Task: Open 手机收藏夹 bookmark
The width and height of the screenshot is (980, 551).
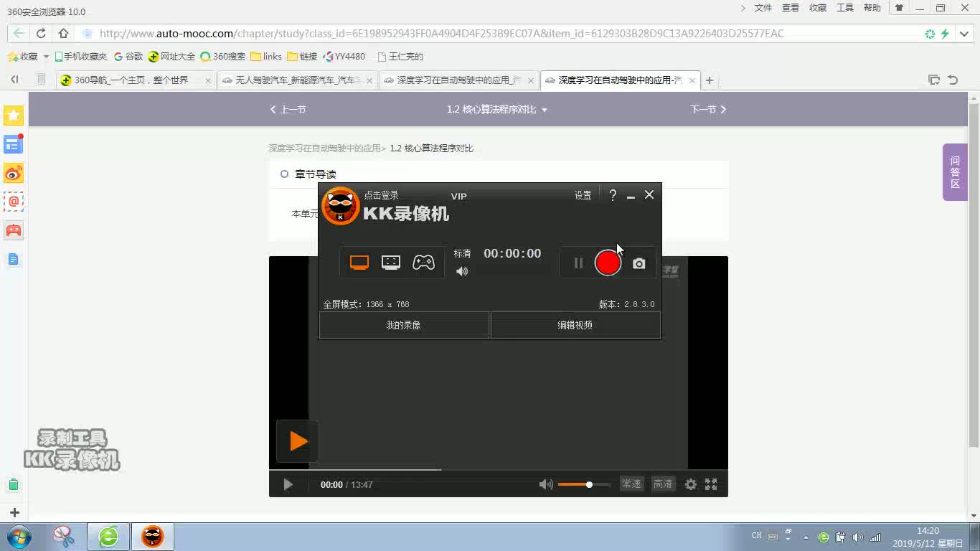Action: 80,57
